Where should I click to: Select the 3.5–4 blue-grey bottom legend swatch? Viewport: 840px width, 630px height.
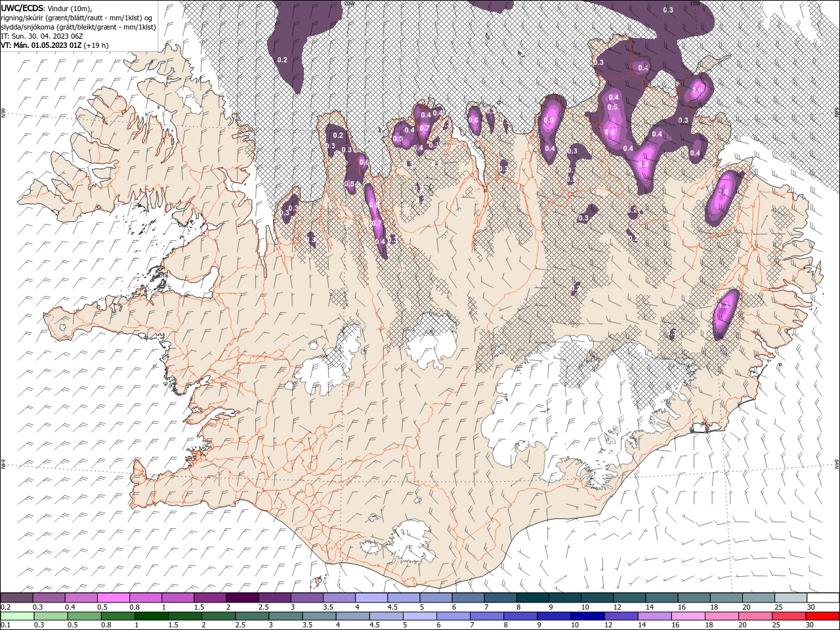(319, 616)
